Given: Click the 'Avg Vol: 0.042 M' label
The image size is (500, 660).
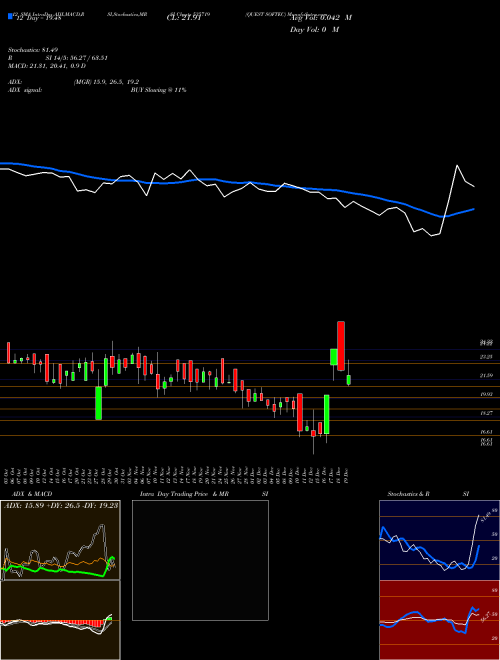Looking at the screenshot, I should pyautogui.click(x=321, y=18).
